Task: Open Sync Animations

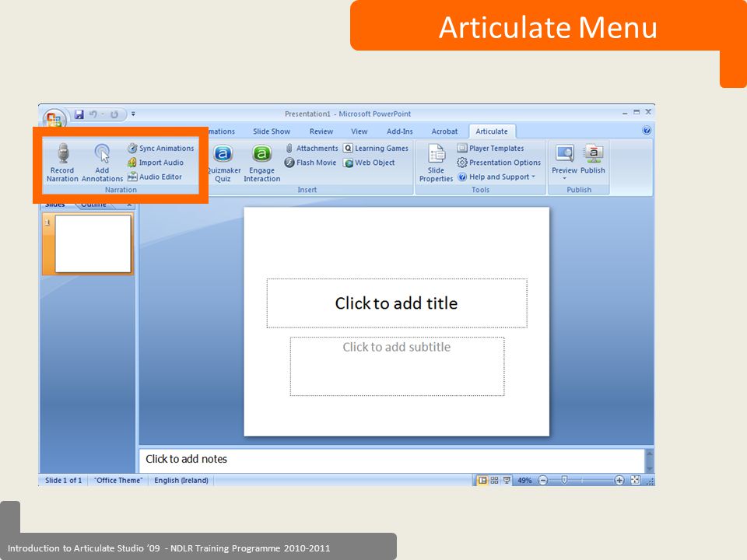Action: (x=160, y=148)
